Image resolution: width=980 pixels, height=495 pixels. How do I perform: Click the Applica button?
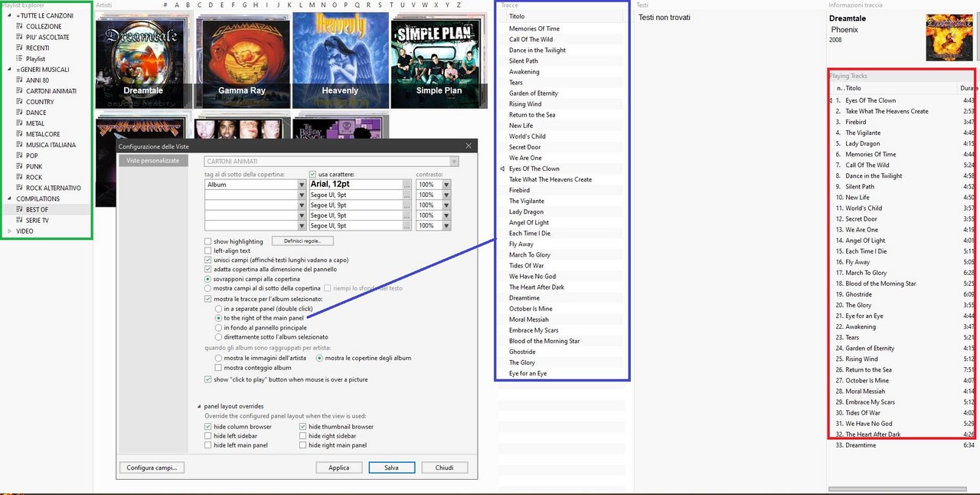click(339, 467)
